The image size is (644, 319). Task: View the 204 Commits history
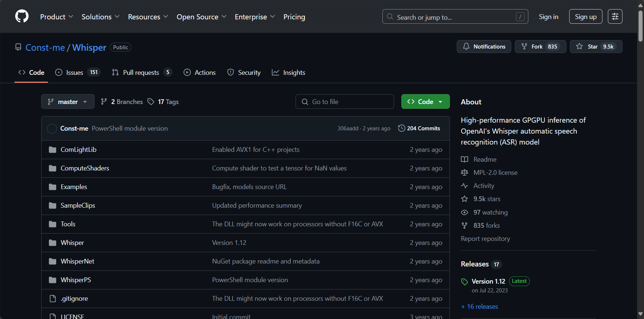(419, 128)
